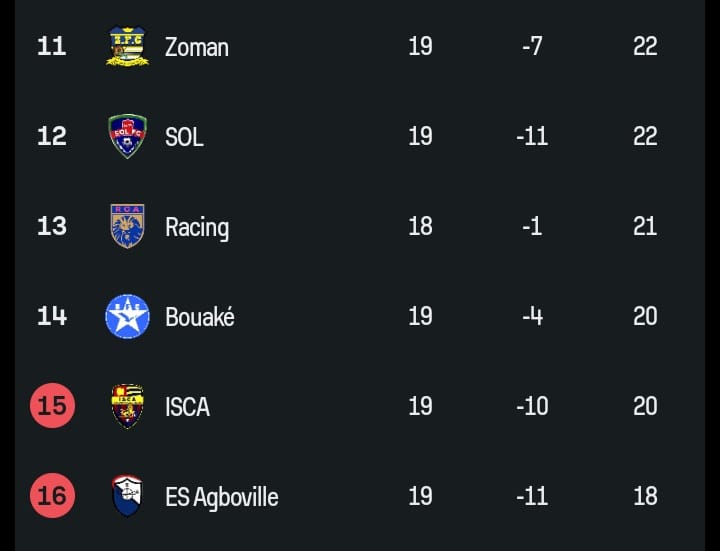The width and height of the screenshot is (720, 551).
Task: Go to the Bouaké team page
Action: point(200,317)
